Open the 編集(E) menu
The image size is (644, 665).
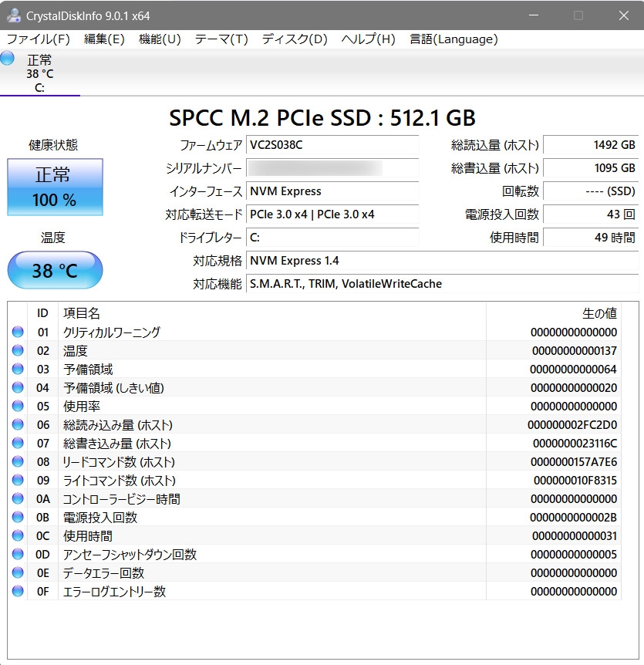(104, 39)
